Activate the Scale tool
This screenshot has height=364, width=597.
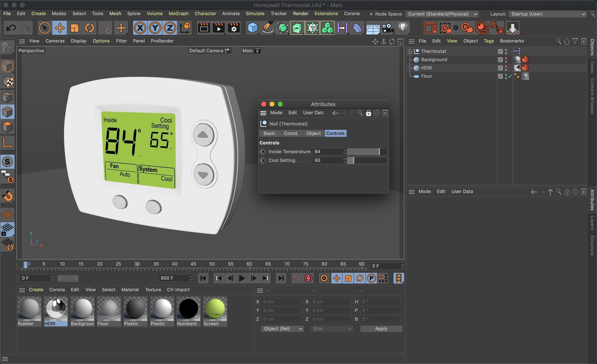[75, 28]
